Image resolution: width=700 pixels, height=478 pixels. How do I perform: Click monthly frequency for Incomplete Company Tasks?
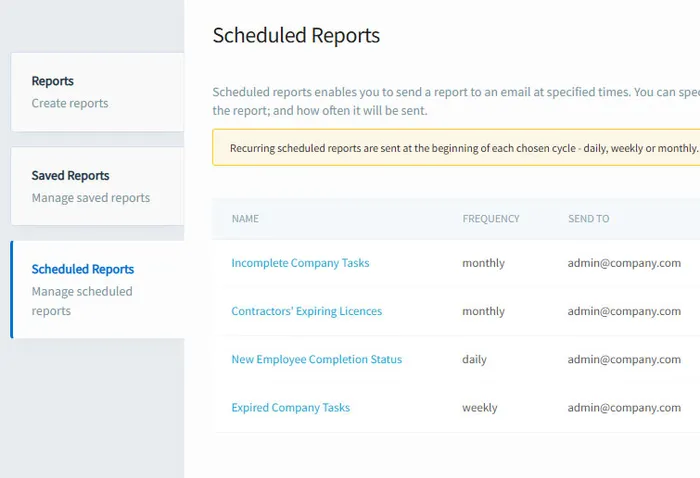click(x=483, y=263)
